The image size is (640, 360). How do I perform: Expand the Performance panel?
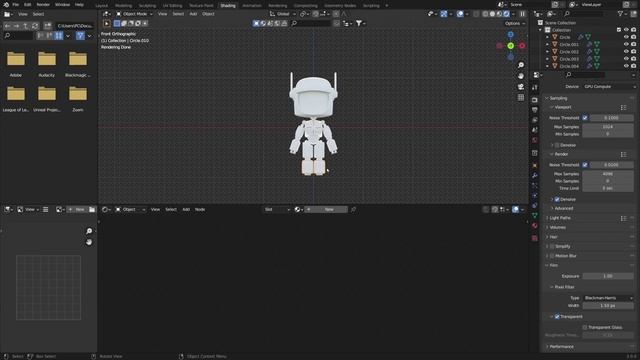point(590,347)
